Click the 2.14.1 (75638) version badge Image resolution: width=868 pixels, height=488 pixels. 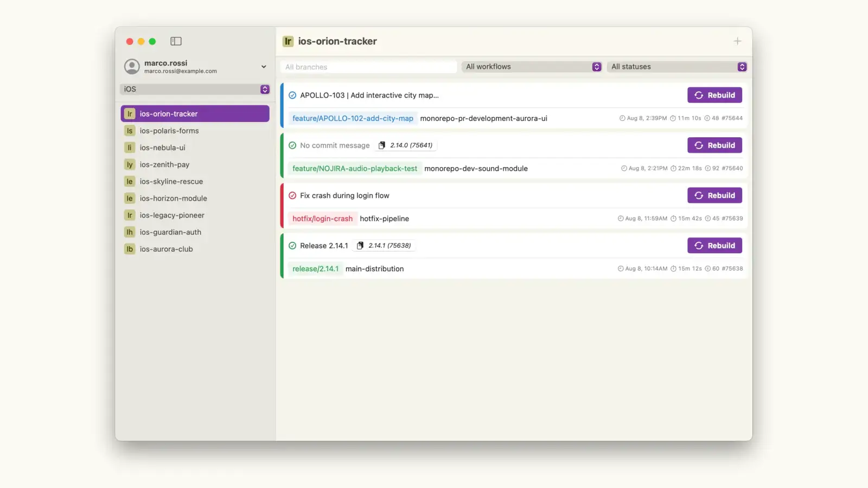[384, 246]
